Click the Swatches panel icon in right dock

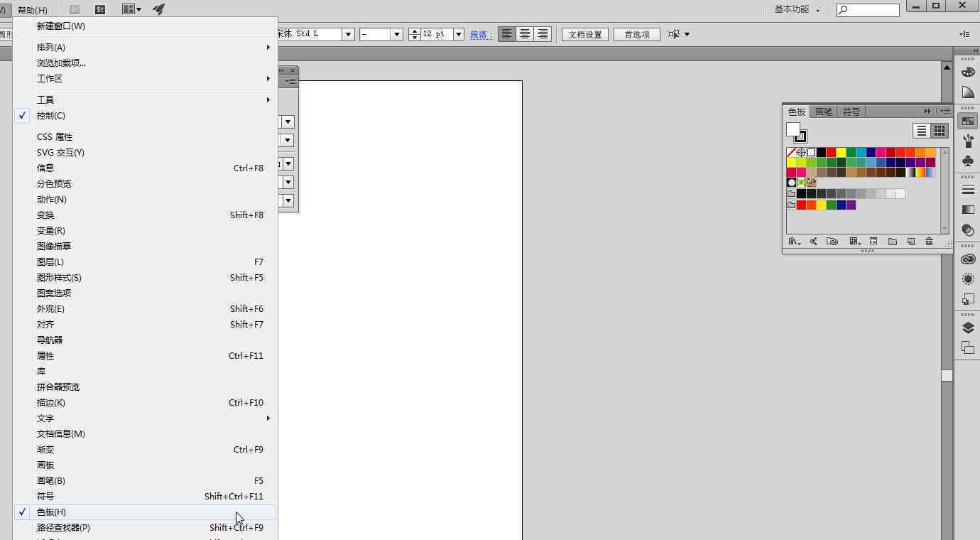[x=967, y=121]
